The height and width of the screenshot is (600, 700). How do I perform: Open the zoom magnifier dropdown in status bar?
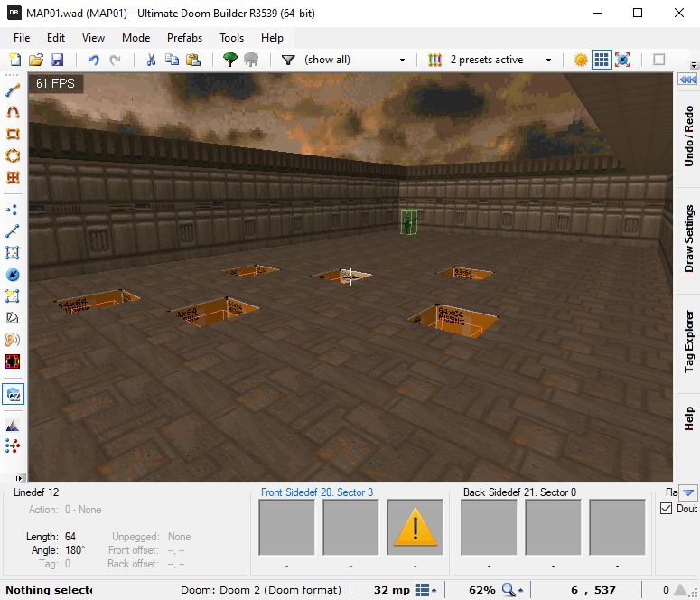(511, 590)
